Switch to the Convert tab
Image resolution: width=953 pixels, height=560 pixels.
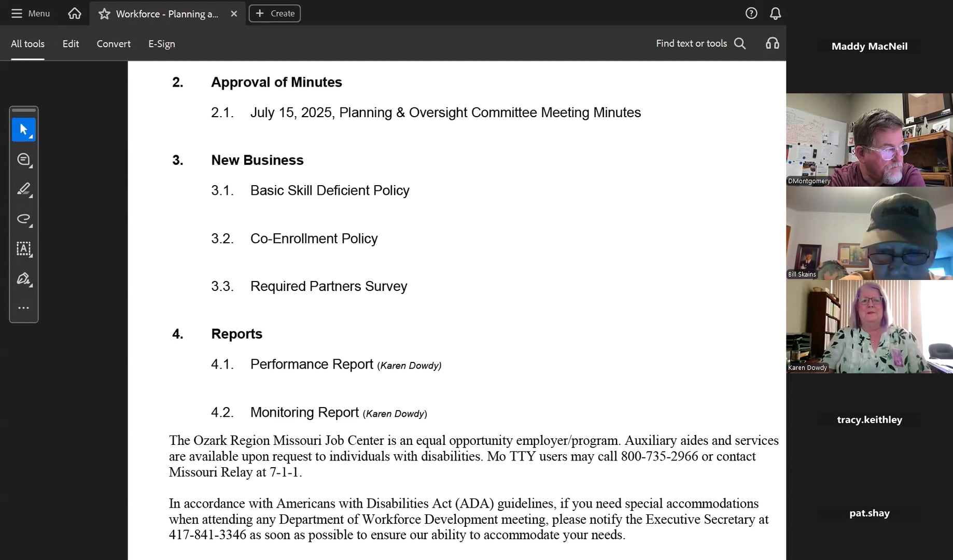[113, 44]
